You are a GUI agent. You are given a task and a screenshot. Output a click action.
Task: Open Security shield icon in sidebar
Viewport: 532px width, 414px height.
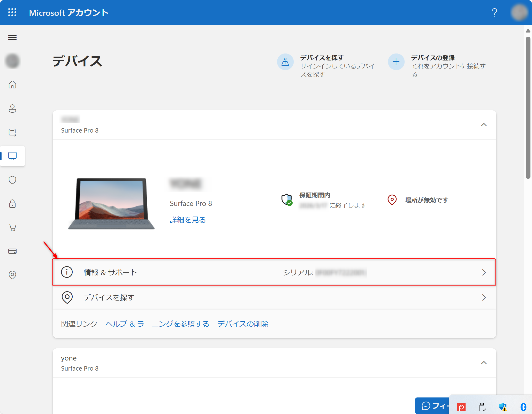(x=12, y=180)
